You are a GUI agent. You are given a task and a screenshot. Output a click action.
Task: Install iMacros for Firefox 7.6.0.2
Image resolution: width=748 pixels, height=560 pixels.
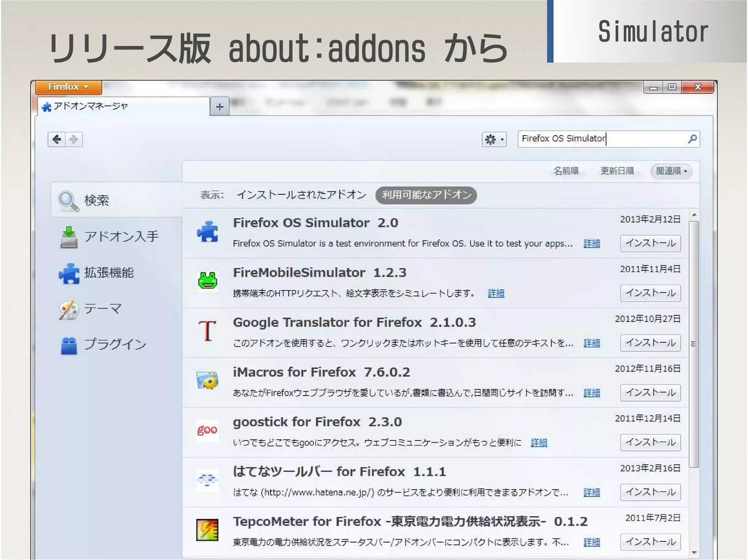(650, 392)
